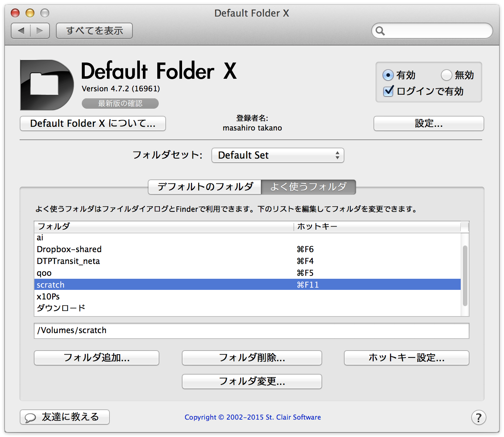Viewport: 504px width, 437px height.
Task: Select the DTPTransit_neta folder row
Action: 248,261
